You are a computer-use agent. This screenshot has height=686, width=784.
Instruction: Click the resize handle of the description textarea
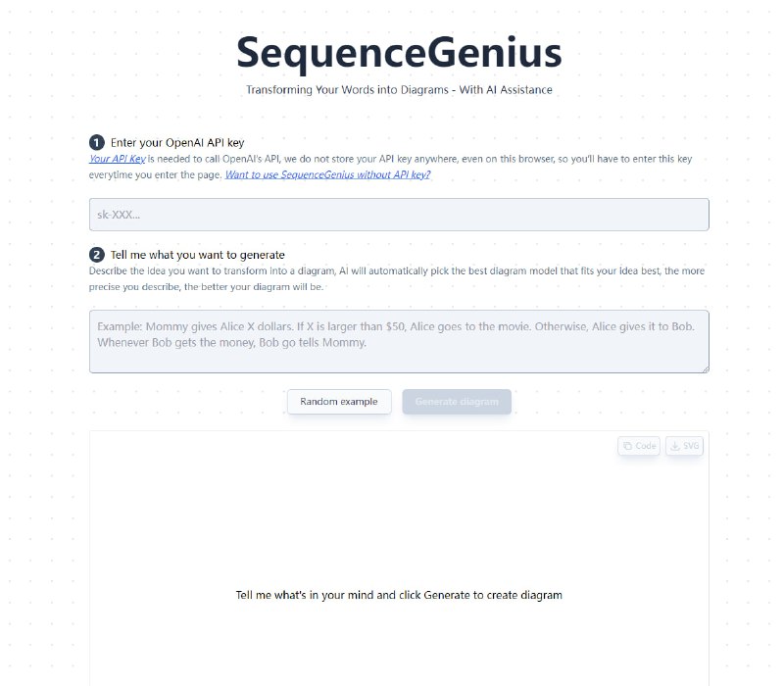click(705, 368)
